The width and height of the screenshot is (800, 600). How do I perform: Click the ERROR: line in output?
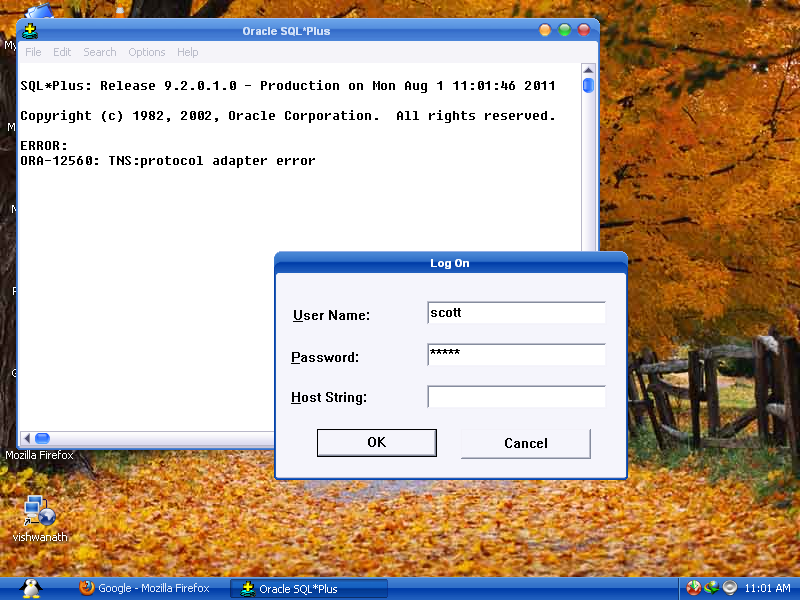click(x=44, y=146)
